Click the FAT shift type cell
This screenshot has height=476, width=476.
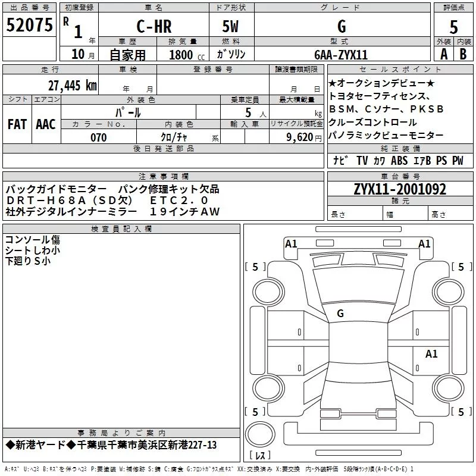click(17, 124)
